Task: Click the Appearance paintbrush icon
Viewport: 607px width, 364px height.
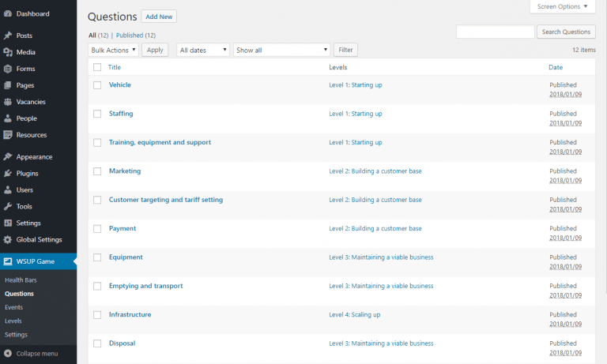Action: point(8,156)
